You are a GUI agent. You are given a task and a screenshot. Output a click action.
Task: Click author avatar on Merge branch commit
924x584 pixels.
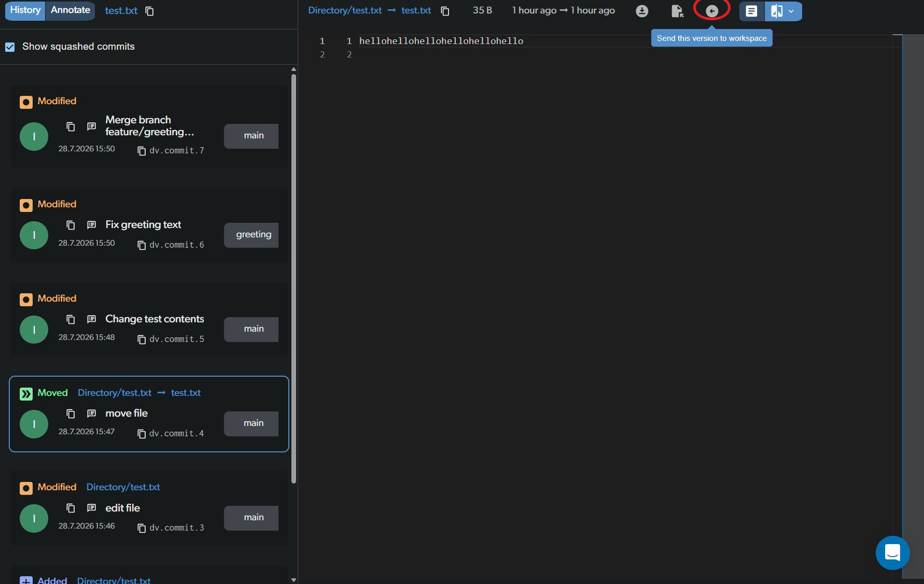pos(34,136)
